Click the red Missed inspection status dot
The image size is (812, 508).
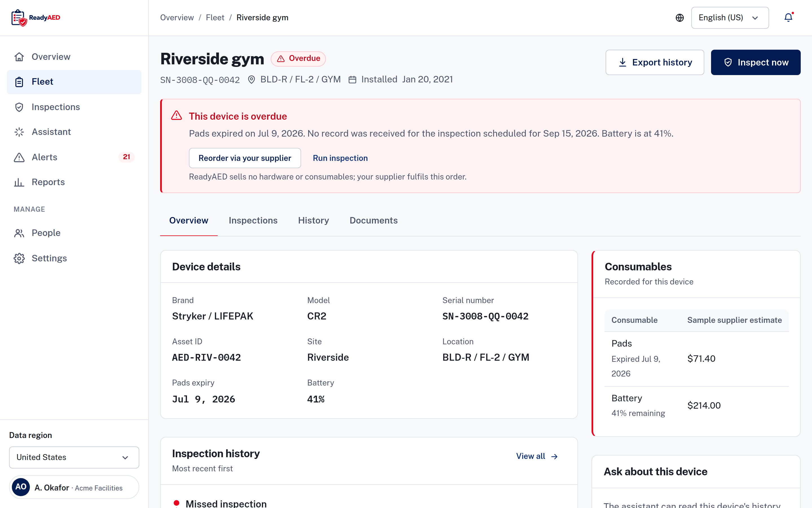point(176,503)
